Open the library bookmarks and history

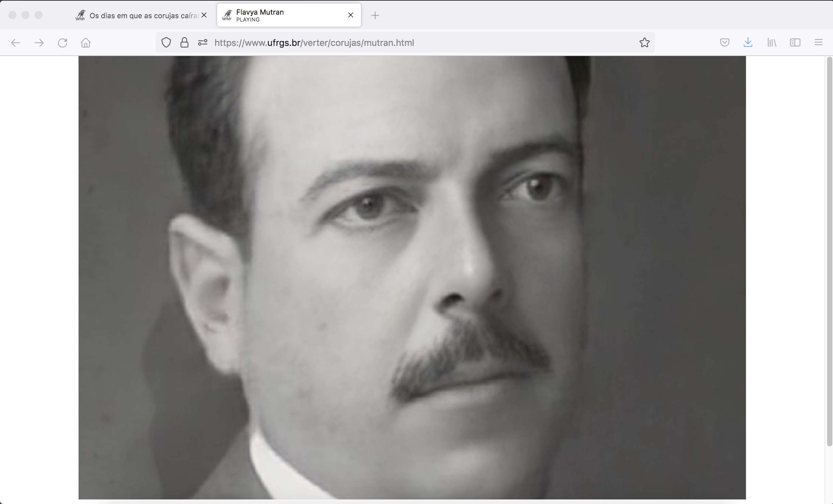(771, 43)
